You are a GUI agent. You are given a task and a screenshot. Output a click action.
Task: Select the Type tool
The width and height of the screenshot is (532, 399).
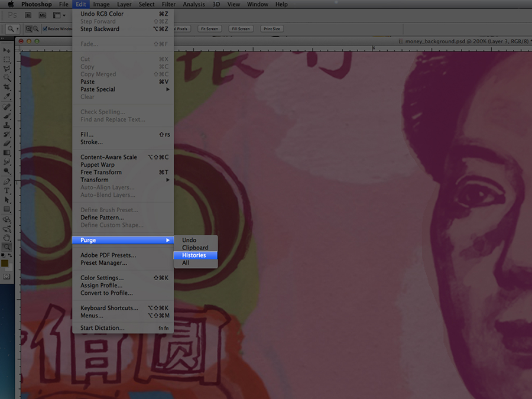point(7,191)
